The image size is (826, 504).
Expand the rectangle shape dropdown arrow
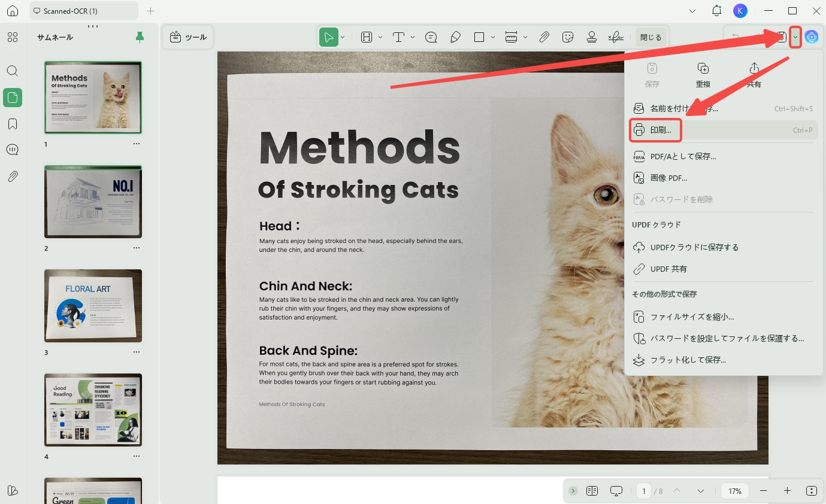[x=493, y=37]
